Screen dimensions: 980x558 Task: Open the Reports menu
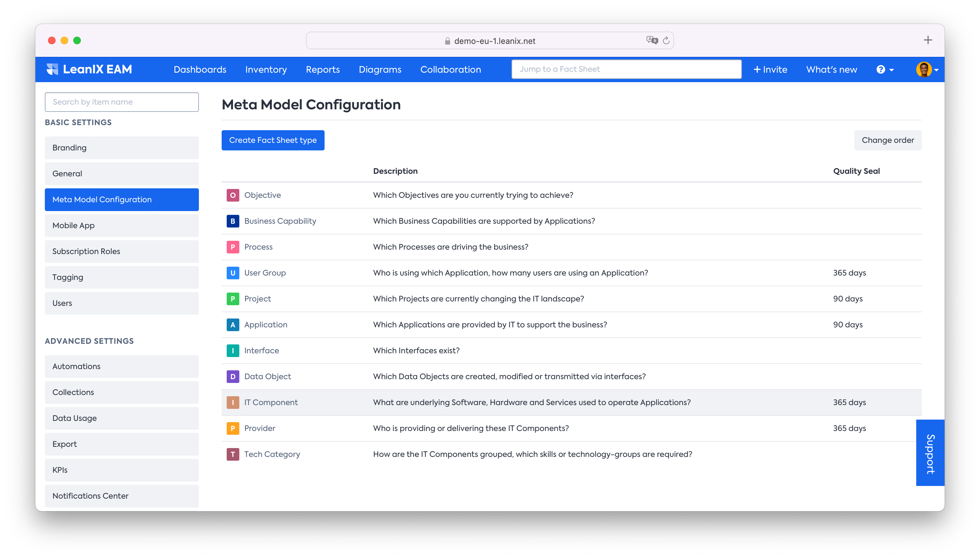(x=323, y=70)
